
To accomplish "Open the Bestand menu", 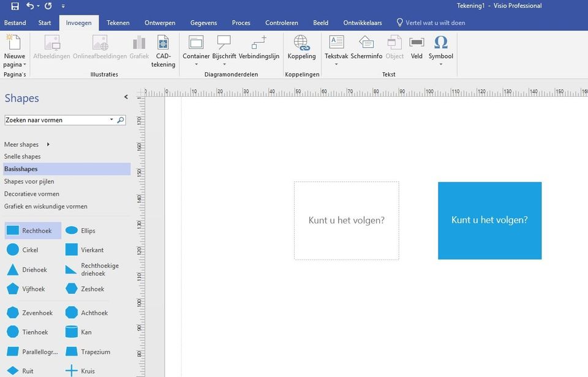I will point(15,22).
